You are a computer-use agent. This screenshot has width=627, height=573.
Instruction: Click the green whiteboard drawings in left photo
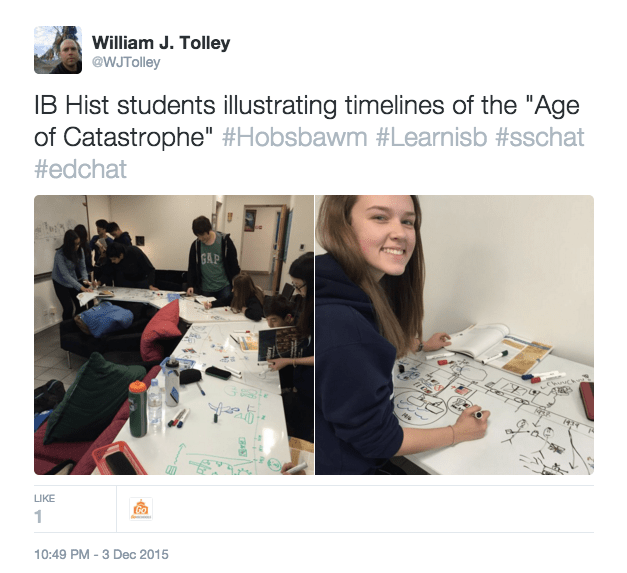click(x=224, y=430)
